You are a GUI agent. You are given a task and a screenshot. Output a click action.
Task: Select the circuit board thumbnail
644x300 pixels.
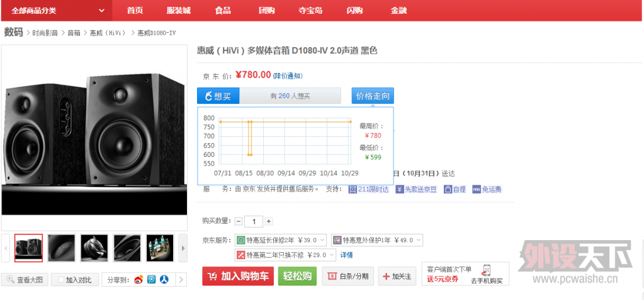[160, 248]
